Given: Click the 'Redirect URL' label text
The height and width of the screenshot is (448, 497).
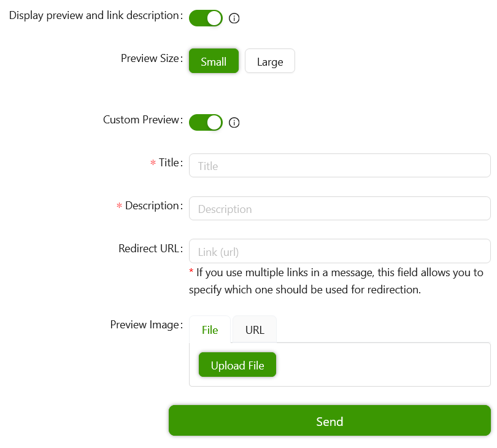Looking at the screenshot, I should (148, 249).
